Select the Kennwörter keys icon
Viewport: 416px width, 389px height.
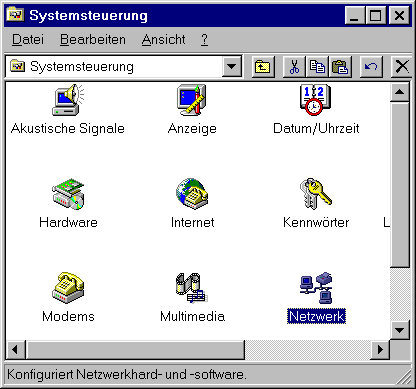316,194
